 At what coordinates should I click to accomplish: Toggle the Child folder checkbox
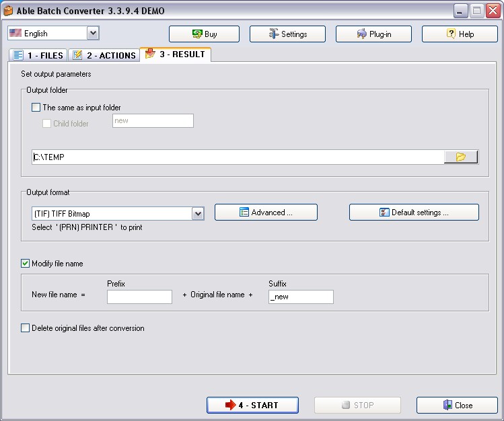(46, 123)
